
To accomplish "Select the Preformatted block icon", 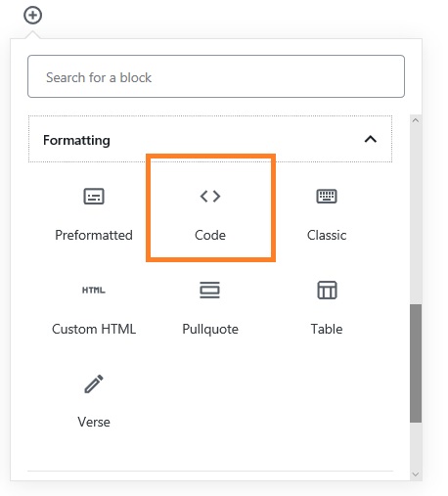I will [x=94, y=197].
